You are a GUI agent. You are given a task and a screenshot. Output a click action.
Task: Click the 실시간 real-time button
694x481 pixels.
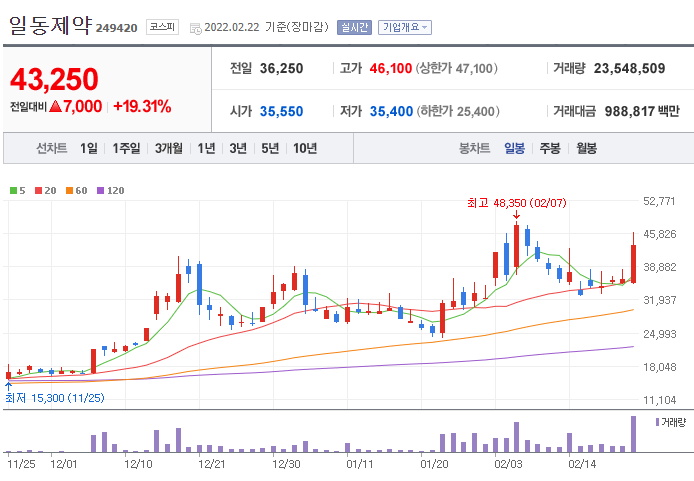[x=354, y=27]
